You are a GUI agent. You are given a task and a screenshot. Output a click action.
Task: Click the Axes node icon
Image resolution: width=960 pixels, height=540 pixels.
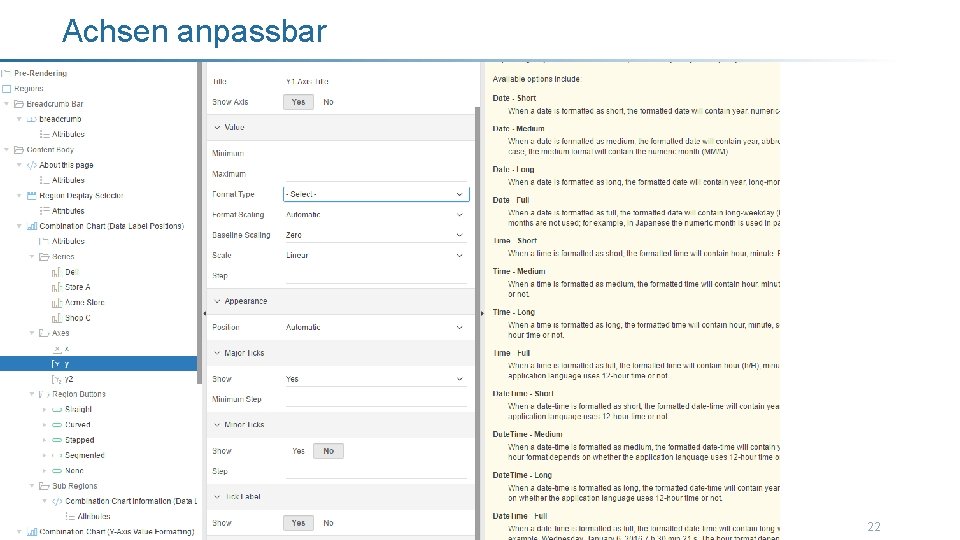[x=44, y=333]
